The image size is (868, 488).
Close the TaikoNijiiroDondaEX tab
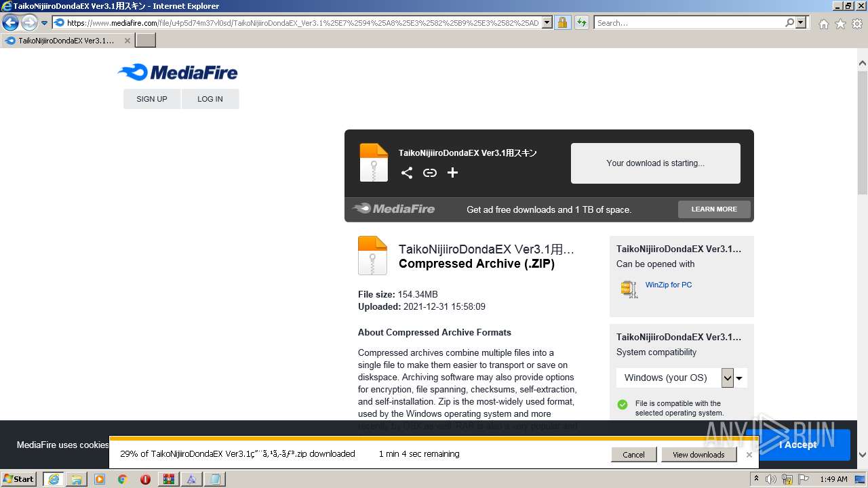point(127,41)
